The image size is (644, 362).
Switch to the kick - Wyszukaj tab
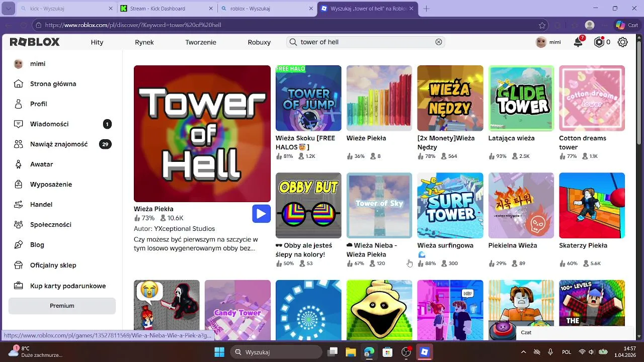[x=66, y=9]
